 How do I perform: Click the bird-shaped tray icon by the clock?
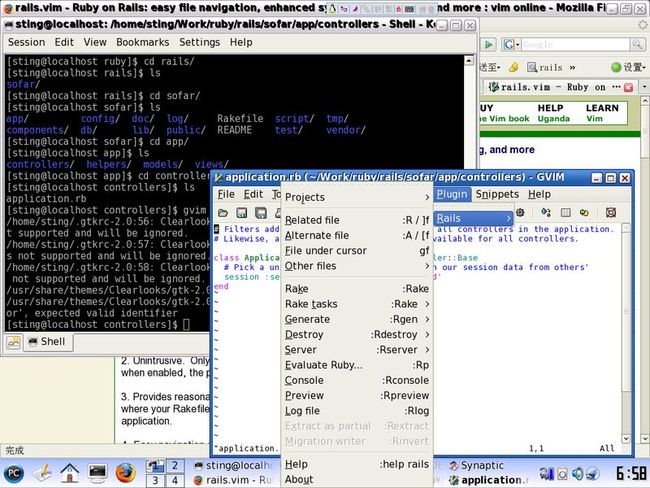[592, 473]
